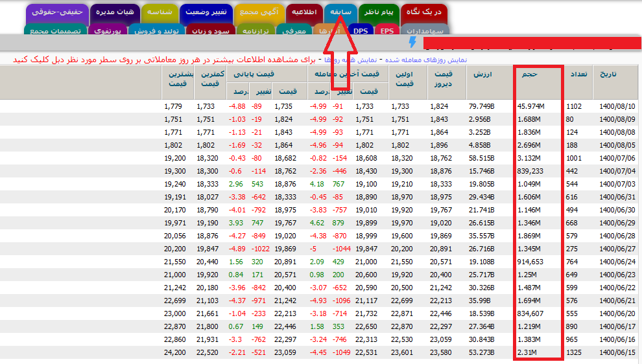Switch to the پیام ناظر tab
Screen dimensions: 642x364
(x=379, y=12)
